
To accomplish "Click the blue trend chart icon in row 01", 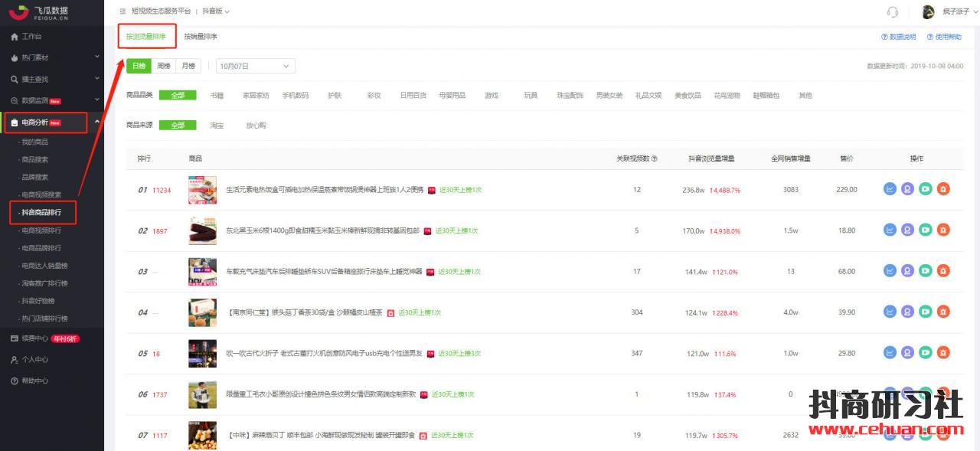I will coord(890,189).
